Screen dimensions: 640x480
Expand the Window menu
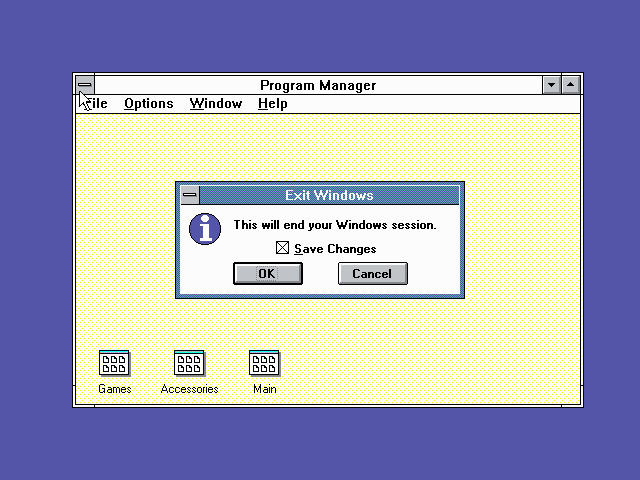[215, 103]
